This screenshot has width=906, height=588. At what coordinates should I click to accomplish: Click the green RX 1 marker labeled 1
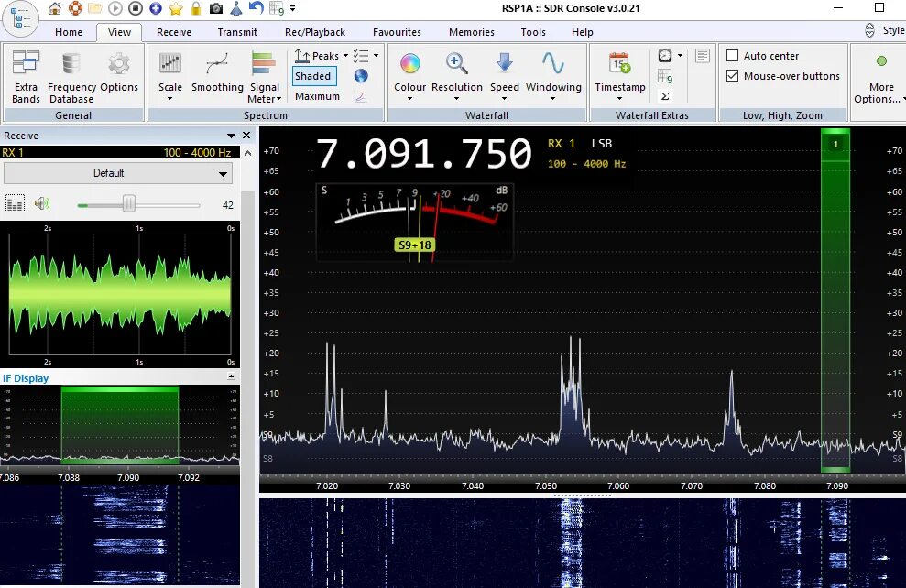835,145
